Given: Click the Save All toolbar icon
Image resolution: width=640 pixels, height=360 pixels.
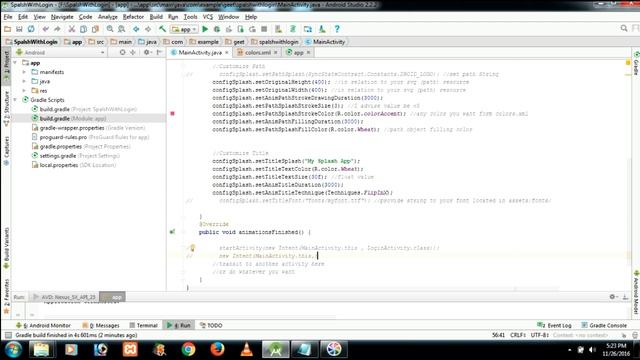Looking at the screenshot, I should (x=19, y=29).
